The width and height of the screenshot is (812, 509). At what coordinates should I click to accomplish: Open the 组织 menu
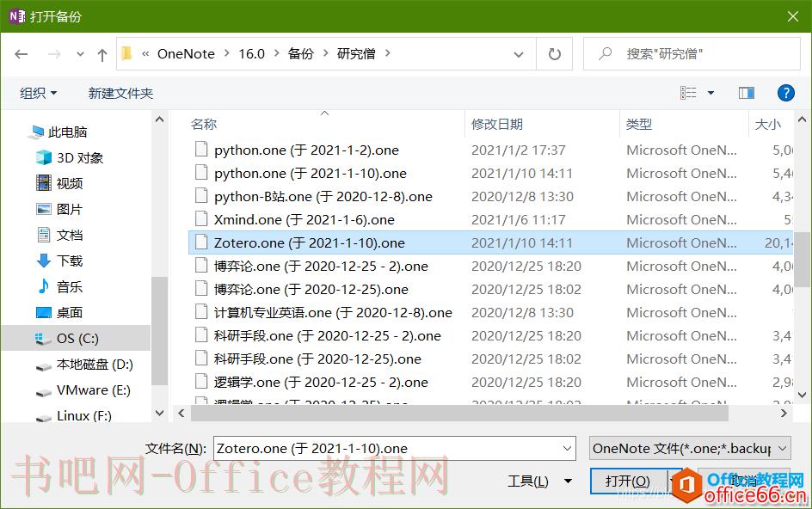pyautogui.click(x=38, y=93)
